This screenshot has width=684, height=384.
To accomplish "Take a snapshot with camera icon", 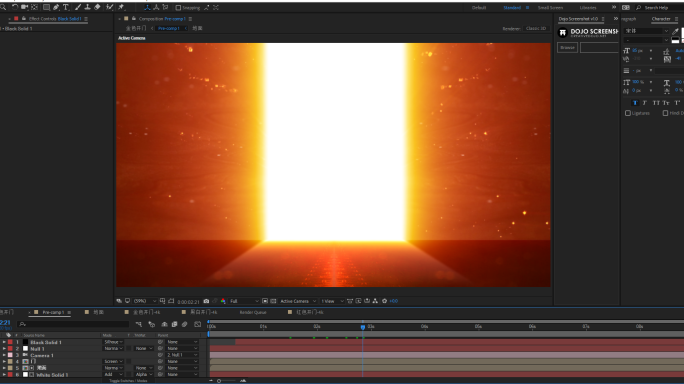I will pos(206,301).
